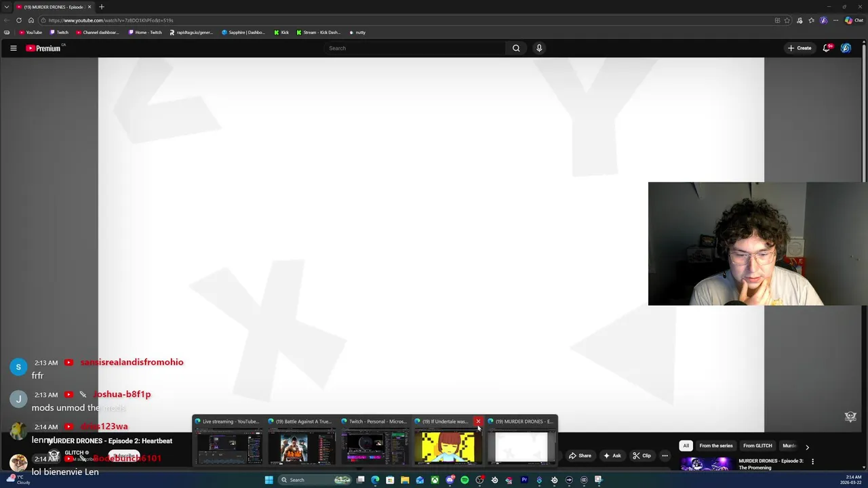Click the Clip button under video

[642, 455]
